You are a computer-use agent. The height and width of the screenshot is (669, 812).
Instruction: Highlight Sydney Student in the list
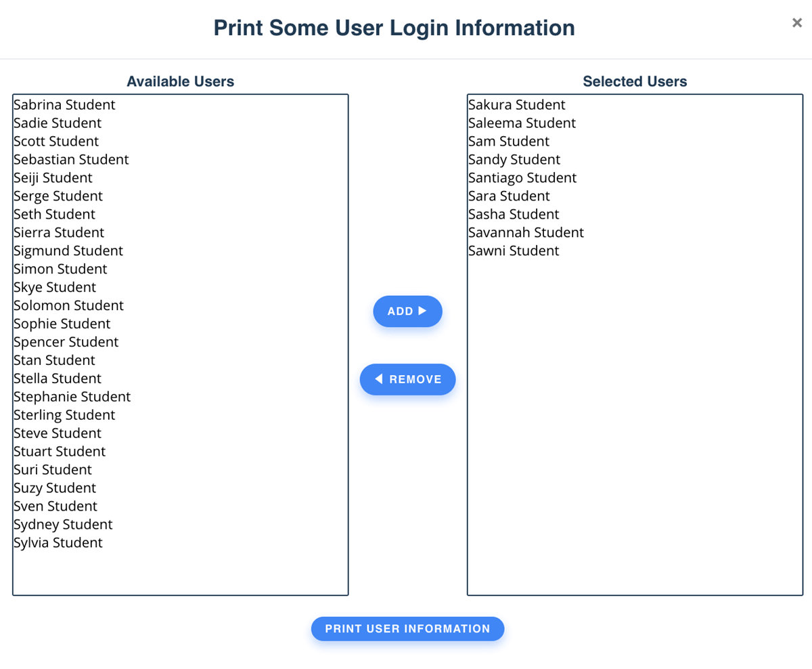pos(180,525)
